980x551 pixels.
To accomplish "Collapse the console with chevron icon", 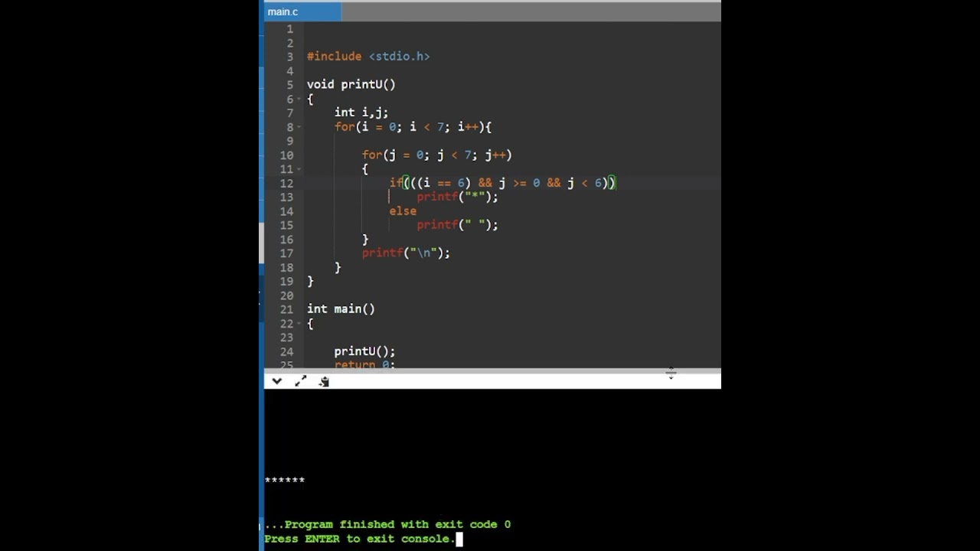I will click(276, 381).
